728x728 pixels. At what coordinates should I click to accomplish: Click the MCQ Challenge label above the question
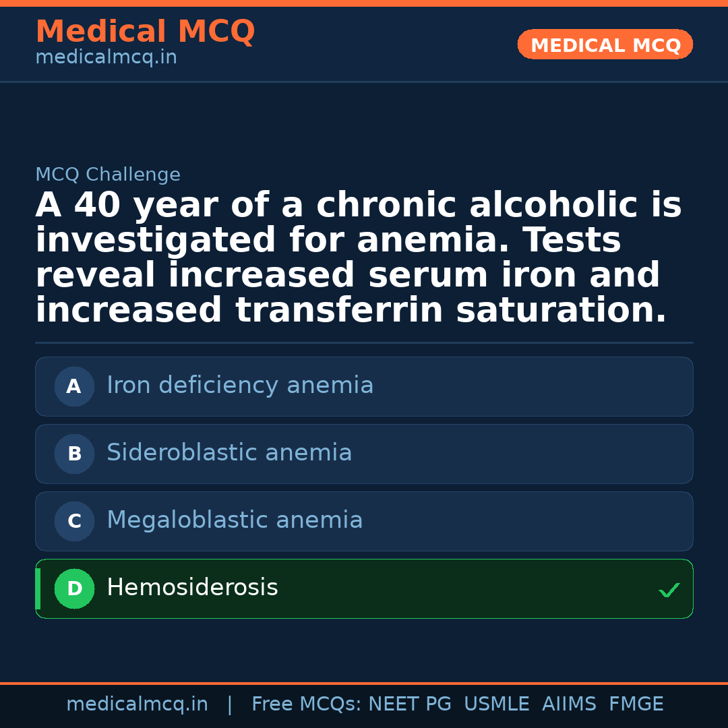click(108, 175)
